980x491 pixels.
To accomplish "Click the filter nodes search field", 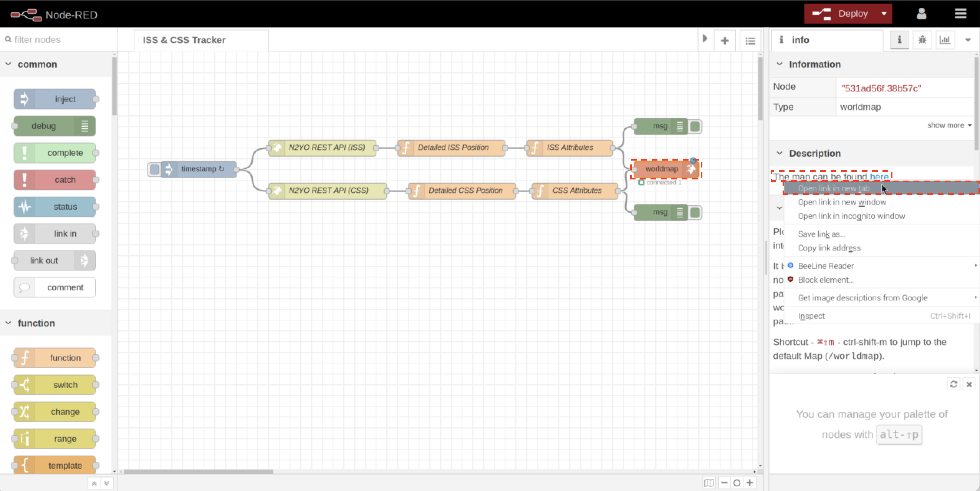I will point(50,39).
